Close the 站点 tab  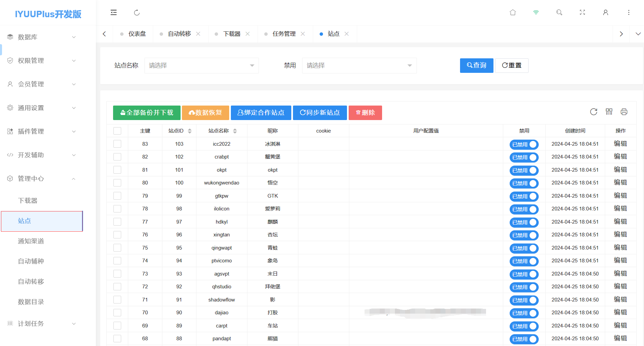click(x=347, y=34)
